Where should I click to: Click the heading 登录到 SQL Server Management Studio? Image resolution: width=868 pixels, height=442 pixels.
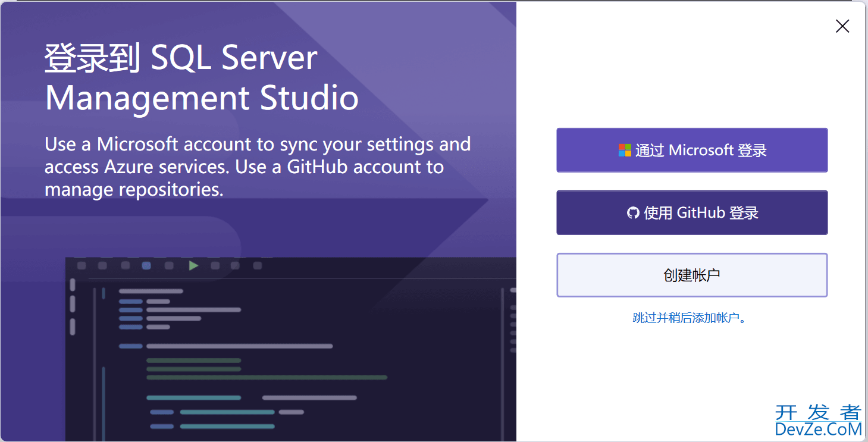202,78
